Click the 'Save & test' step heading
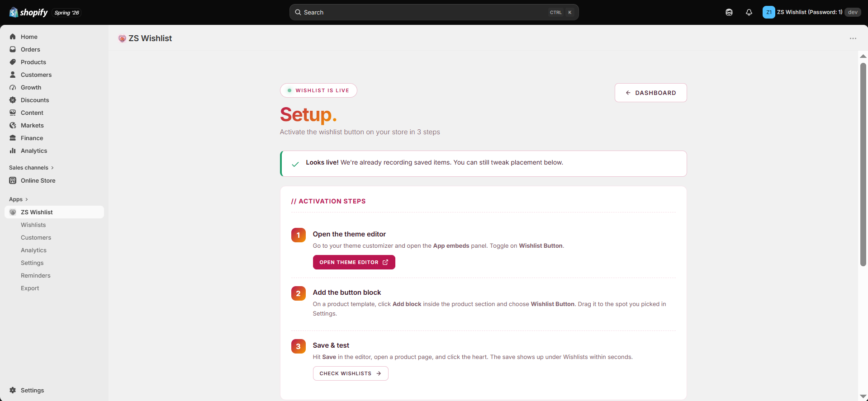 click(331, 345)
